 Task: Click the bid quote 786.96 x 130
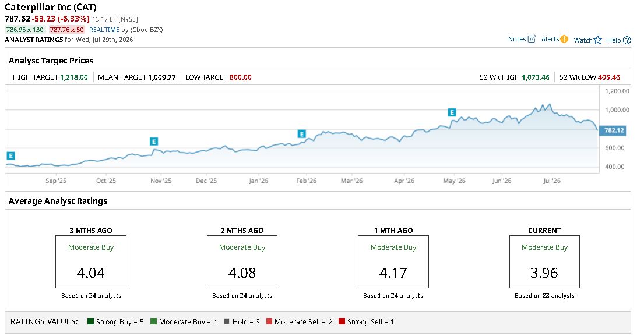[x=24, y=30]
